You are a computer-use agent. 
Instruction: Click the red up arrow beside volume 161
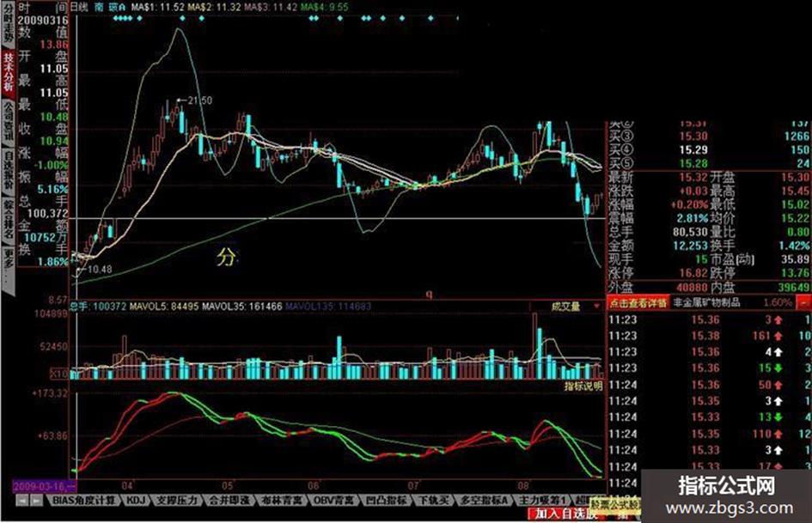(778, 336)
